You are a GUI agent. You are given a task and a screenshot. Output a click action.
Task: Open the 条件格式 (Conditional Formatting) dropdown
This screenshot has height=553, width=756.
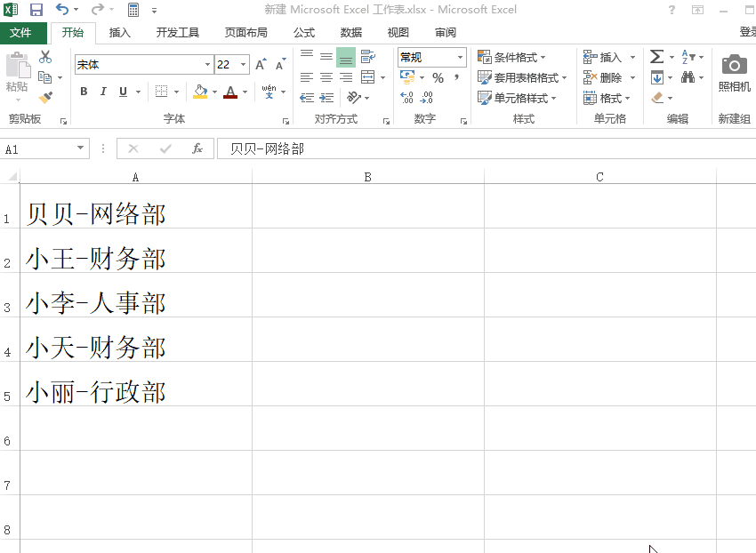[511, 57]
